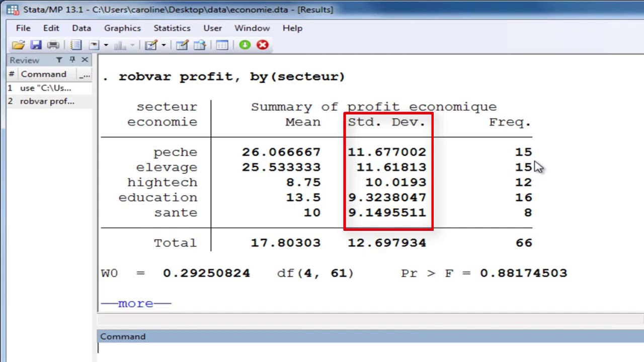The height and width of the screenshot is (362, 644).
Task: Click the Open file folder icon
Action: pos(18,45)
